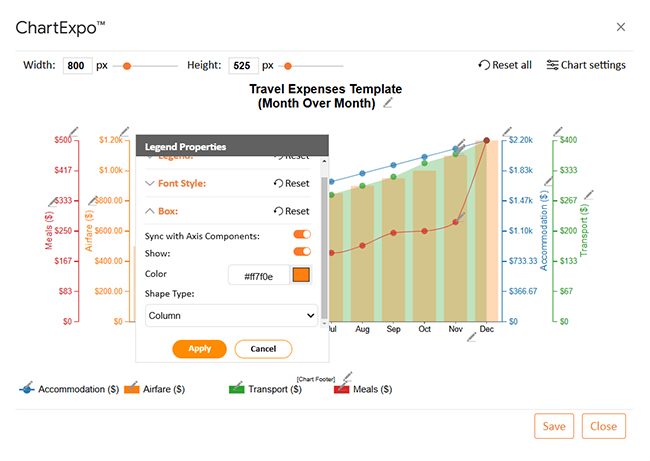
Task: Toggle Sync with Axis Components switch
Action: (302, 234)
